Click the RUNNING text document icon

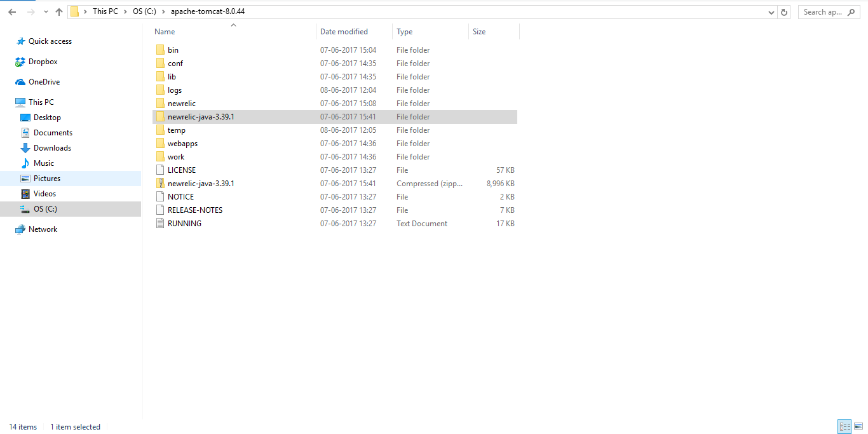click(x=160, y=224)
